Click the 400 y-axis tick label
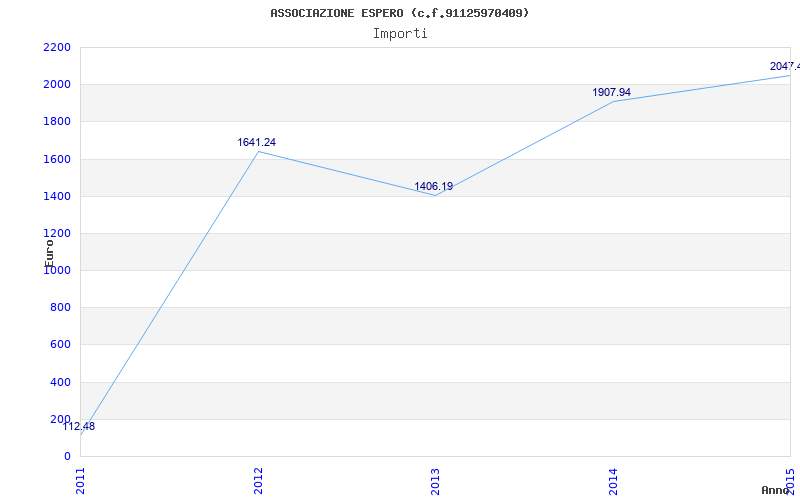 (x=61, y=382)
